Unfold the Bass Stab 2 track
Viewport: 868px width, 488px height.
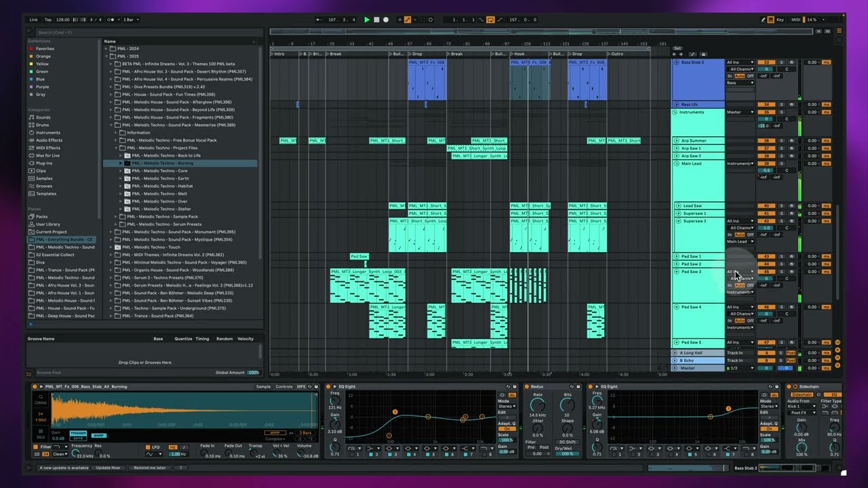click(676, 62)
